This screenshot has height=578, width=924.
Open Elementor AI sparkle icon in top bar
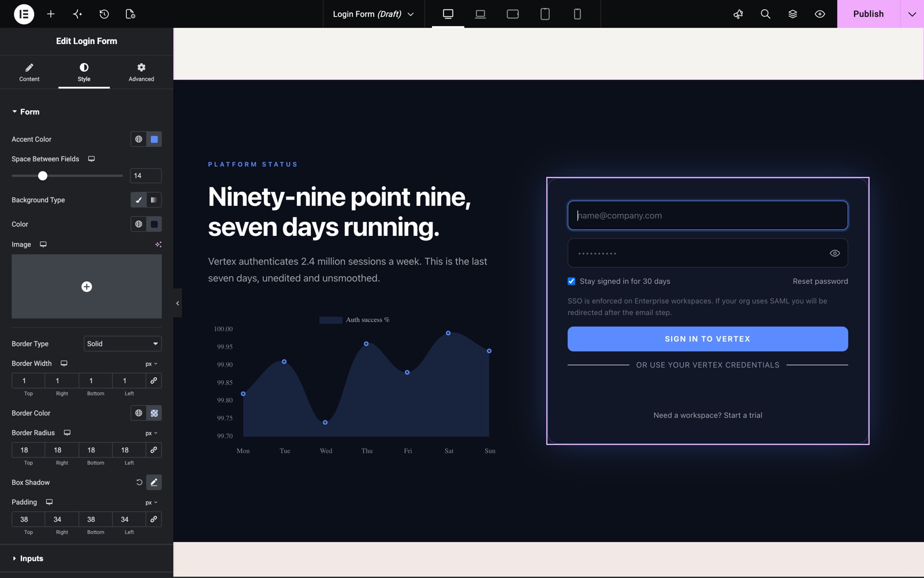pos(77,14)
